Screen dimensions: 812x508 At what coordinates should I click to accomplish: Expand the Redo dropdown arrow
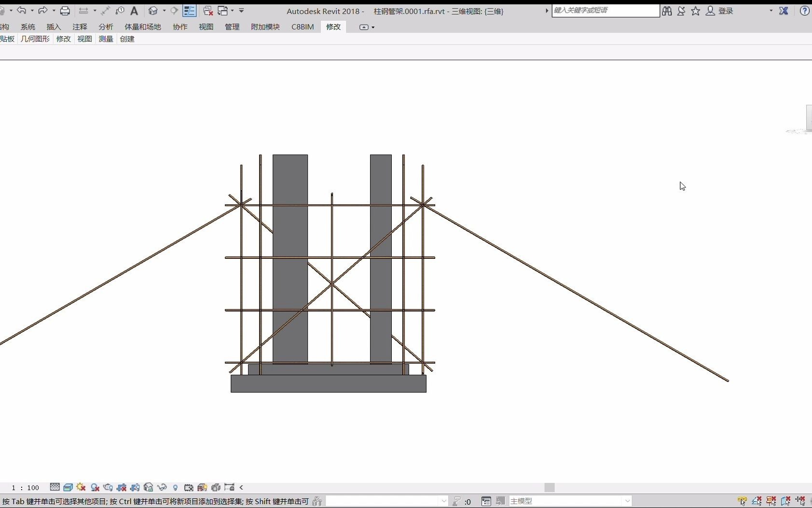click(53, 11)
